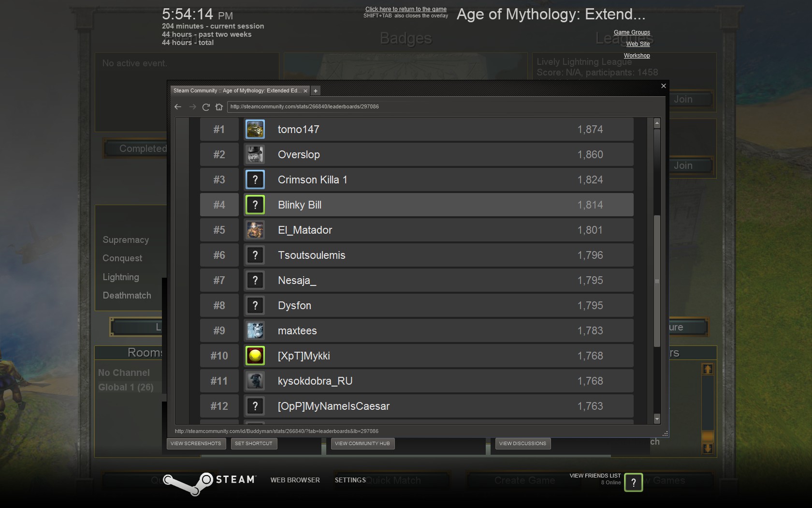Click the Global 1 (26) chat room
Image resolution: width=812 pixels, height=508 pixels.
[126, 387]
